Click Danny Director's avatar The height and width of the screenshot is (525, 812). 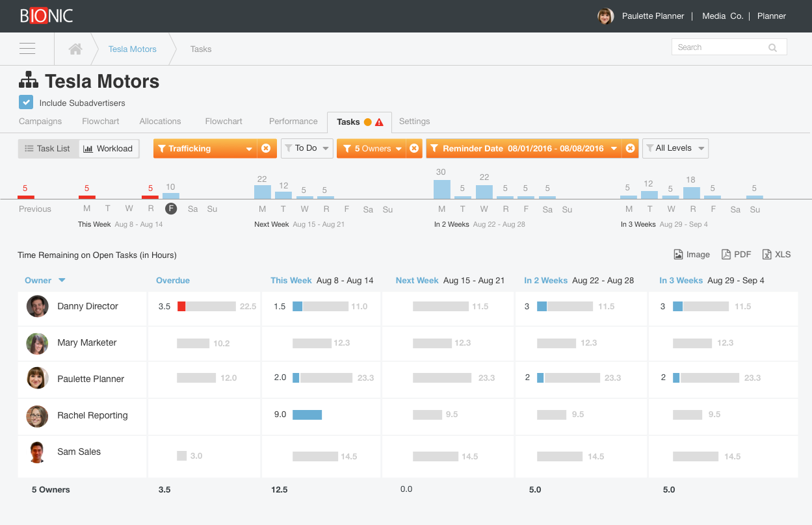[37, 306]
